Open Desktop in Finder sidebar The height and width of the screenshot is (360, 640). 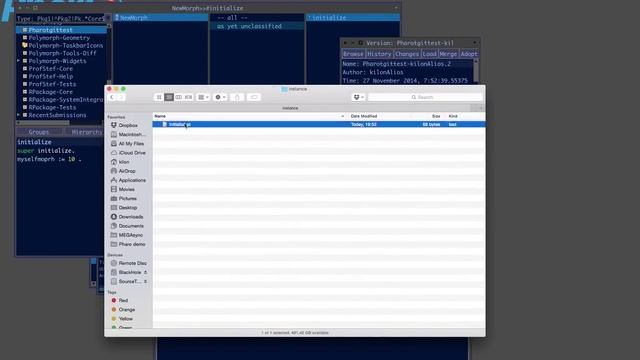click(x=127, y=208)
